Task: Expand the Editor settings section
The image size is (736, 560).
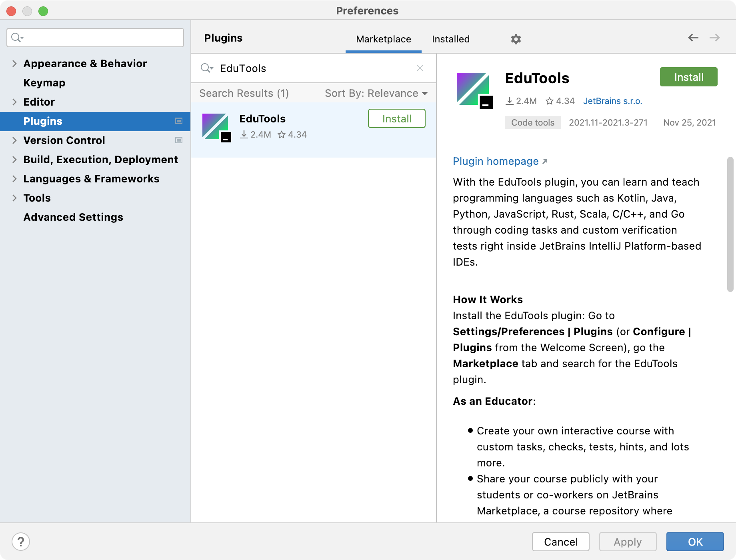Action: coord(14,102)
